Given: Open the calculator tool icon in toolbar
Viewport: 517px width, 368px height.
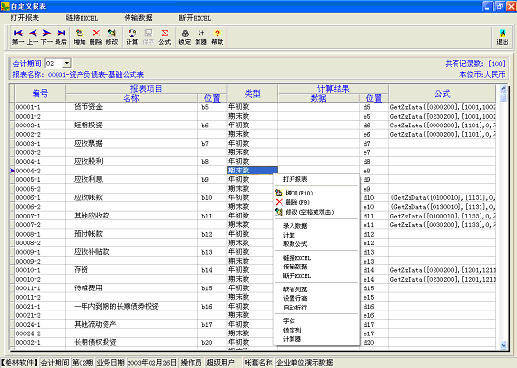Looking at the screenshot, I should (x=201, y=37).
